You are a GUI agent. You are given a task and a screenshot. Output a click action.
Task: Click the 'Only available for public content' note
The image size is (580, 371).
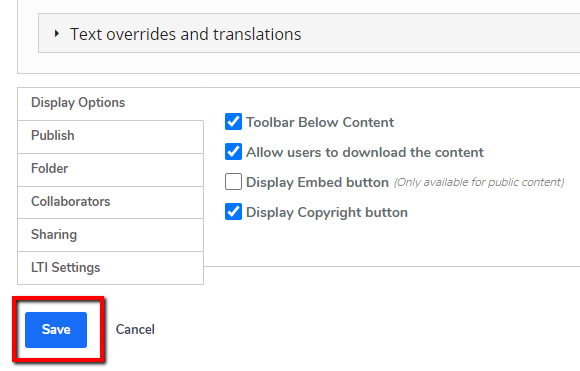coord(479,182)
